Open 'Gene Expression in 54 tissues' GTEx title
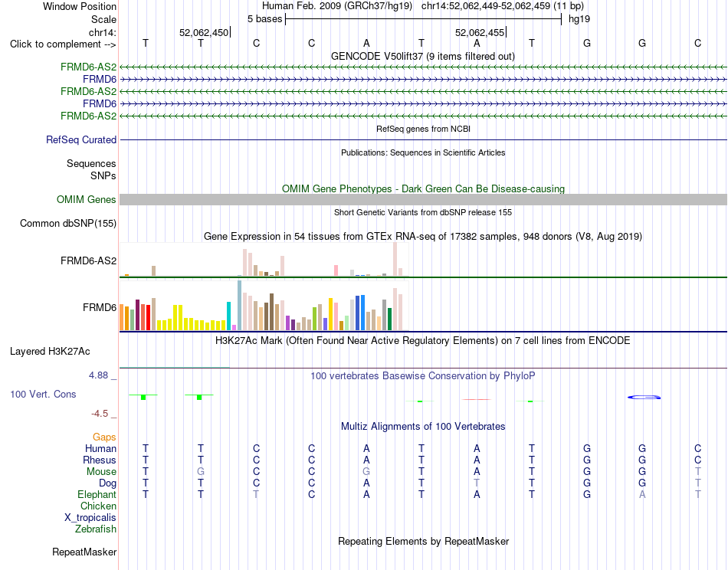Image resolution: width=728 pixels, height=570 pixels. pos(422,236)
